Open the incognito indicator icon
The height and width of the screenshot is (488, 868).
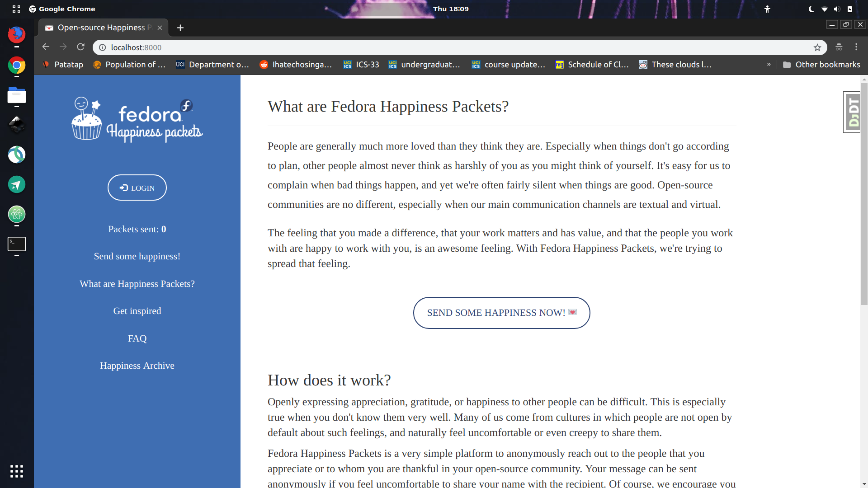click(839, 47)
